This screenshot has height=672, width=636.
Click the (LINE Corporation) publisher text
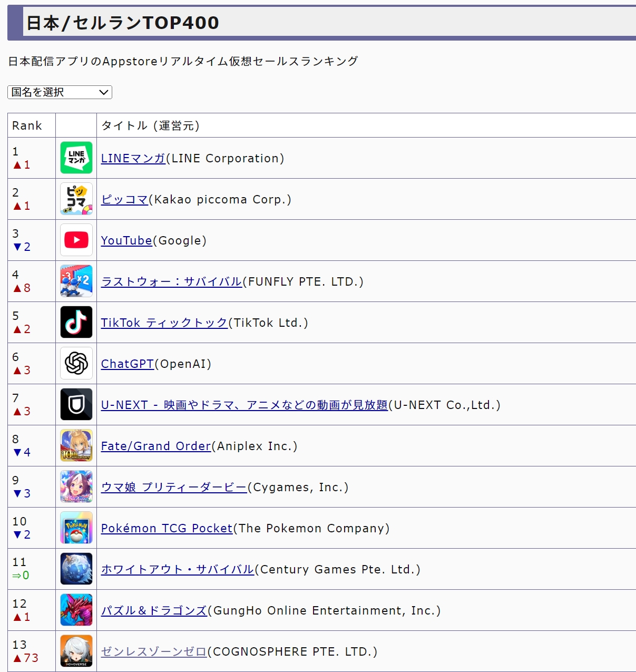[225, 158]
